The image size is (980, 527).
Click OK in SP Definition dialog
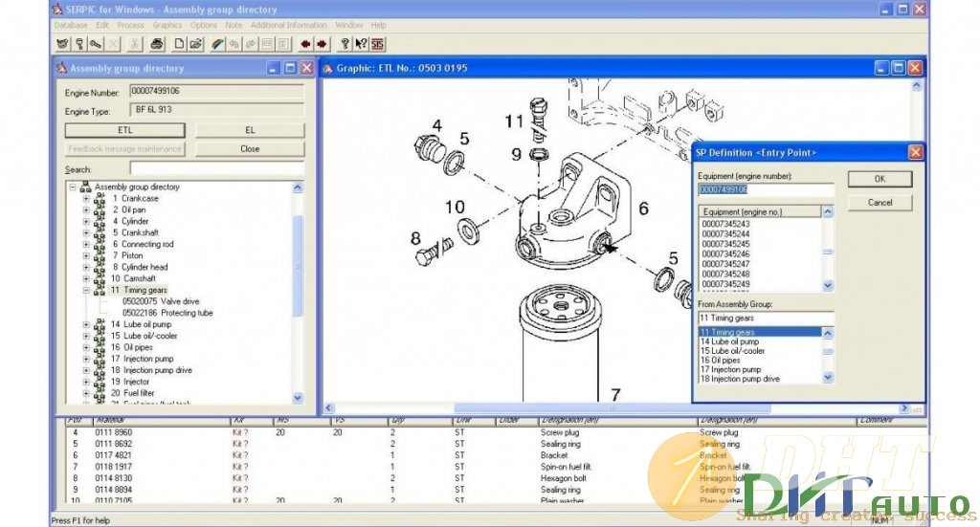[880, 179]
